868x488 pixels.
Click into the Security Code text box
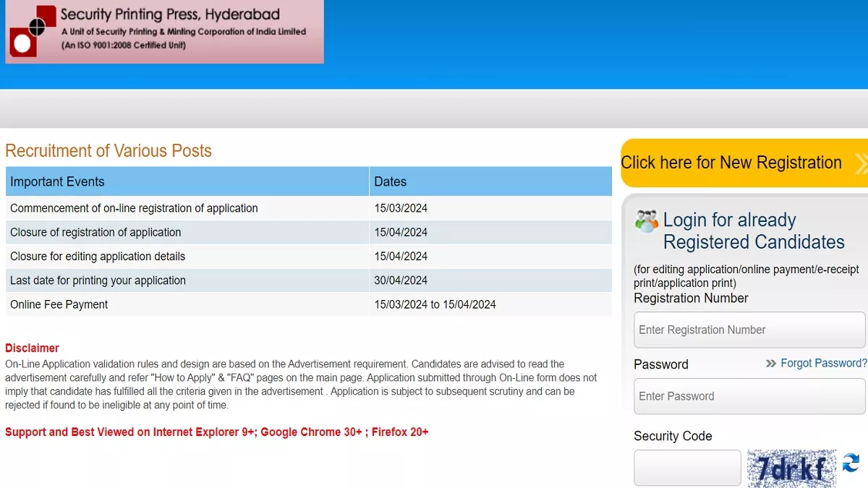(x=687, y=468)
